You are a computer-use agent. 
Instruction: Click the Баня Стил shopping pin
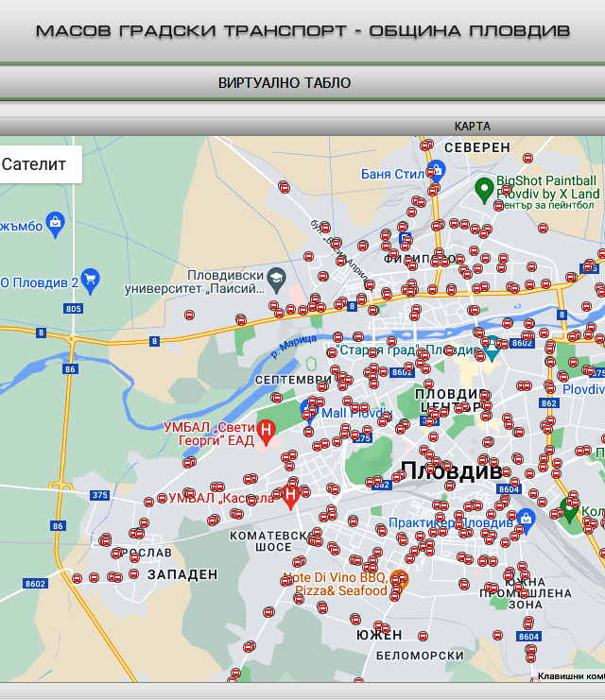[x=437, y=171]
